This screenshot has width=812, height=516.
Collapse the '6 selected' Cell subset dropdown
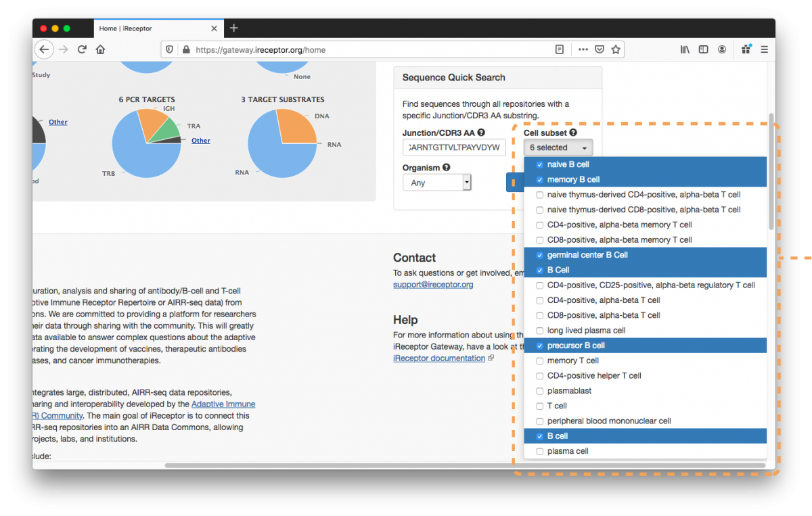click(558, 147)
